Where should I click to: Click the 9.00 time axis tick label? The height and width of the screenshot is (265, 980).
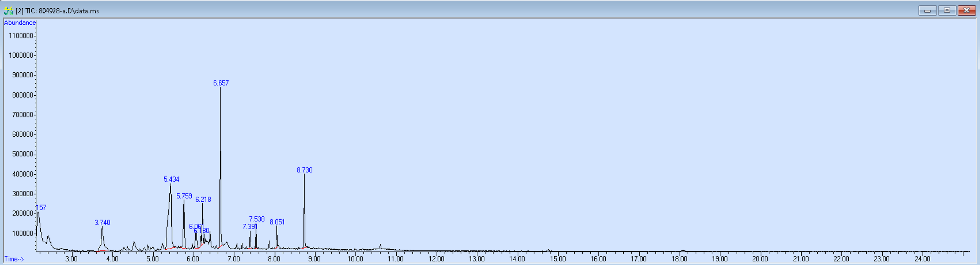(x=314, y=259)
